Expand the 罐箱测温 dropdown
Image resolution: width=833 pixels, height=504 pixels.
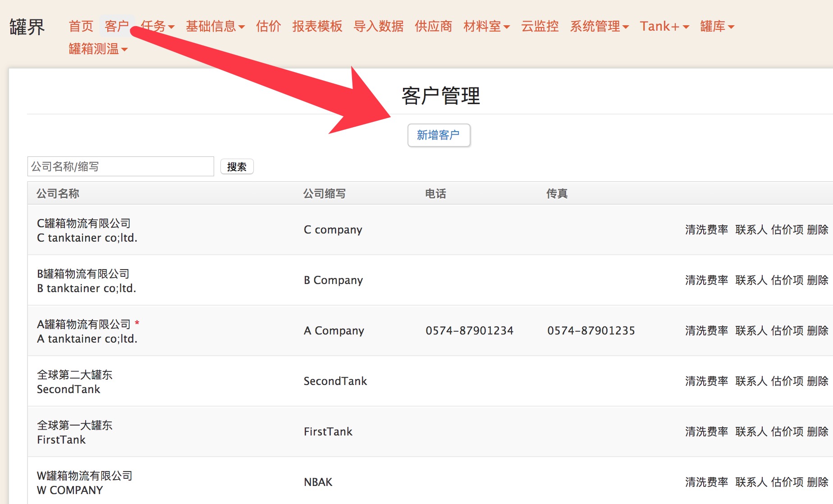coord(98,49)
